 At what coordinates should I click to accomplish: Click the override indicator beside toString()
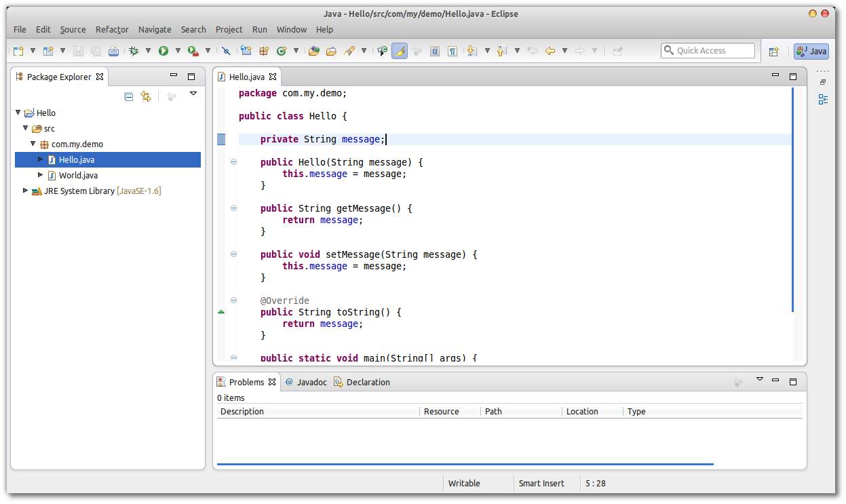tap(220, 312)
